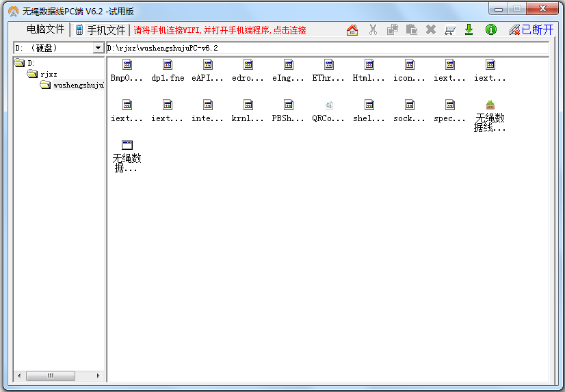Viewport: 565px width, 392px height.
Task: Click the tree horizontal scrollbar thumb
Action: point(51,376)
